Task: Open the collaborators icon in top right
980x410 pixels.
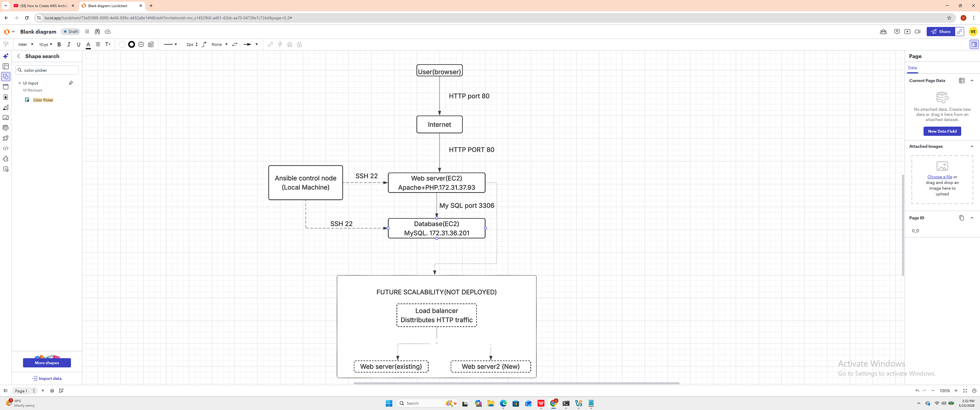Action: click(884, 32)
